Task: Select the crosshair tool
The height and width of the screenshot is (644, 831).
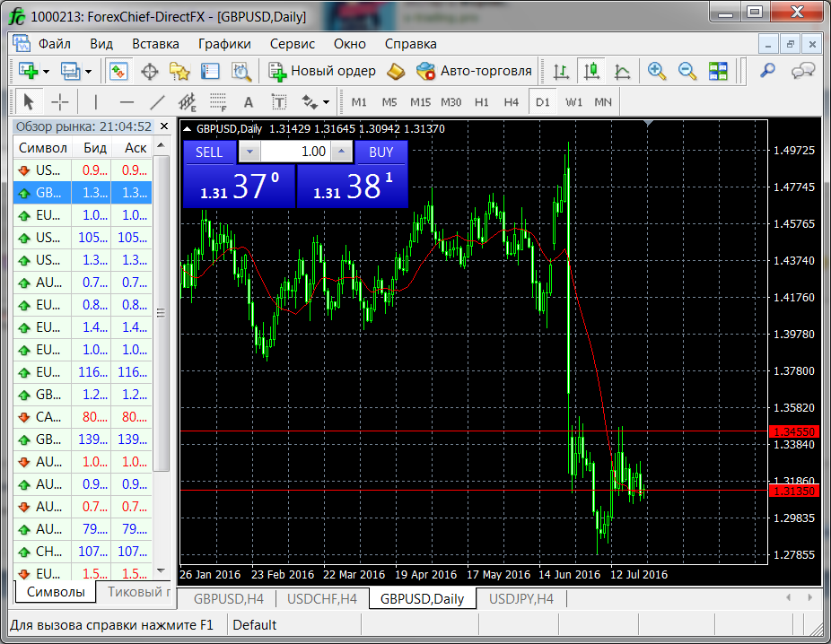Action: point(59,101)
